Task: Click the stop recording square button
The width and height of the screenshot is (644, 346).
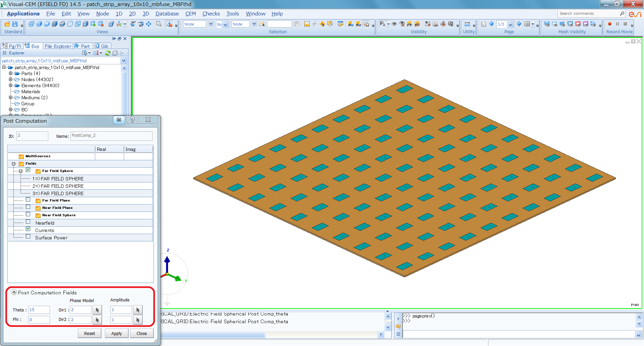Action: point(625,24)
